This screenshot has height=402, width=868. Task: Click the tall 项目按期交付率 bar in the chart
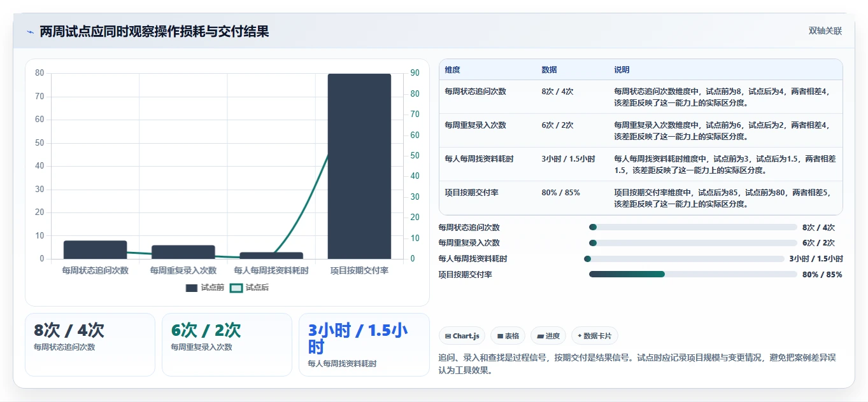tap(359, 166)
